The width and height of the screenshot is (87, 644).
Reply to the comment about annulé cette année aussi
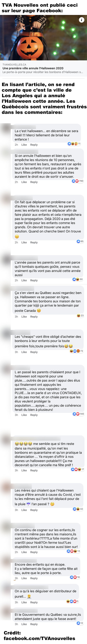[34, 280]
